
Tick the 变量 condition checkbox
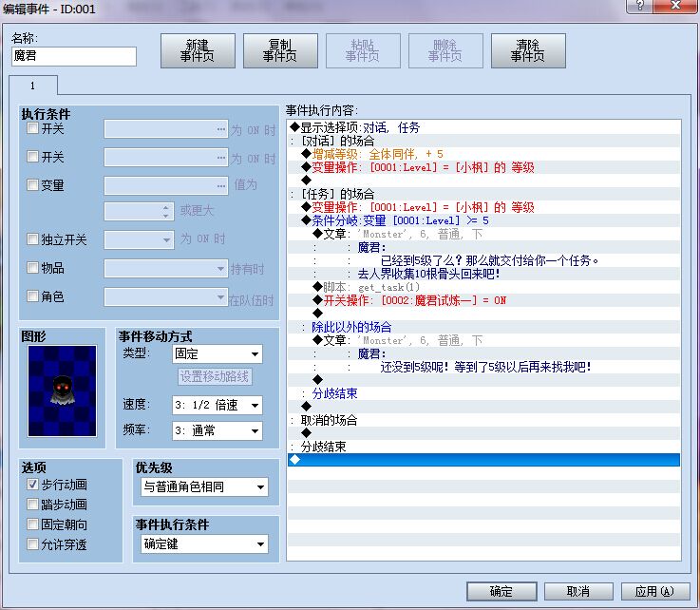[32, 184]
